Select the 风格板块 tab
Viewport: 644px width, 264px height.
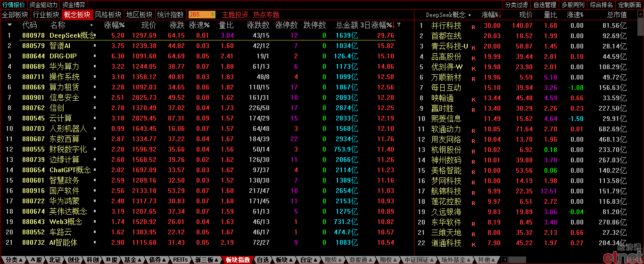(108, 15)
